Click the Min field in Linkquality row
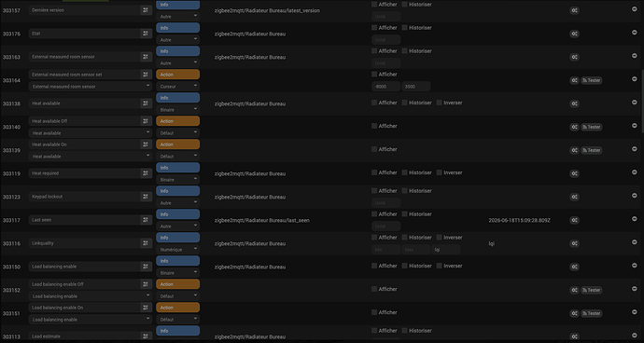Image resolution: width=644 pixels, height=343 pixels. click(x=385, y=250)
